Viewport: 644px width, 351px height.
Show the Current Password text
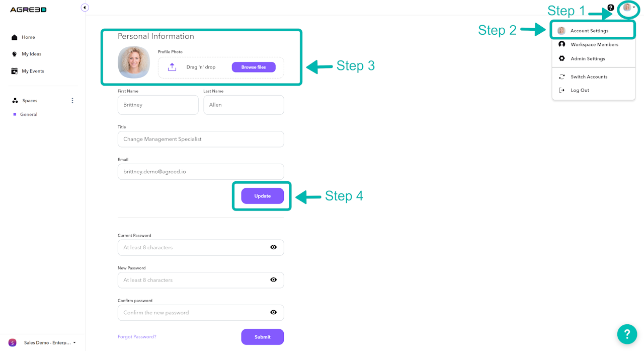point(273,247)
